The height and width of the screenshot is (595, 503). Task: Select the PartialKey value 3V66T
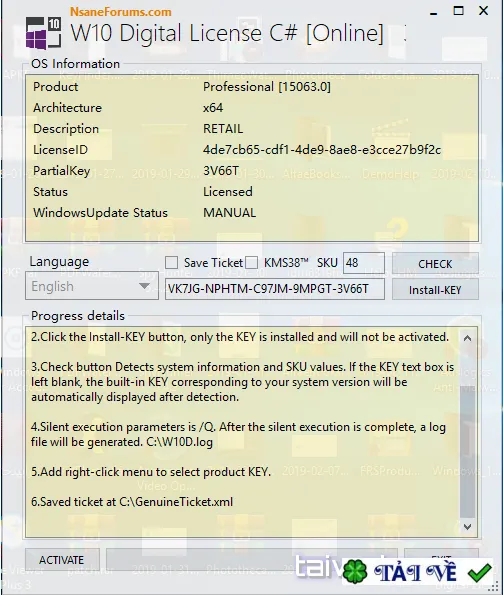221,171
